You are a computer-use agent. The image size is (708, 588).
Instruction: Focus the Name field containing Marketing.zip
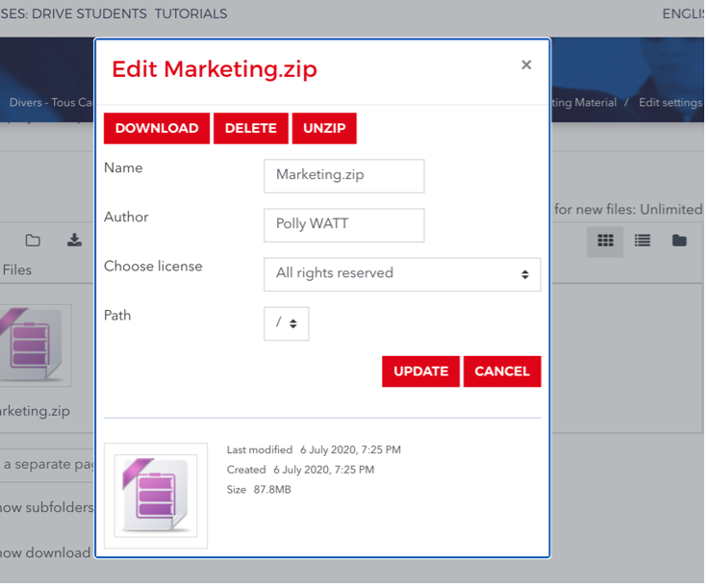click(343, 175)
